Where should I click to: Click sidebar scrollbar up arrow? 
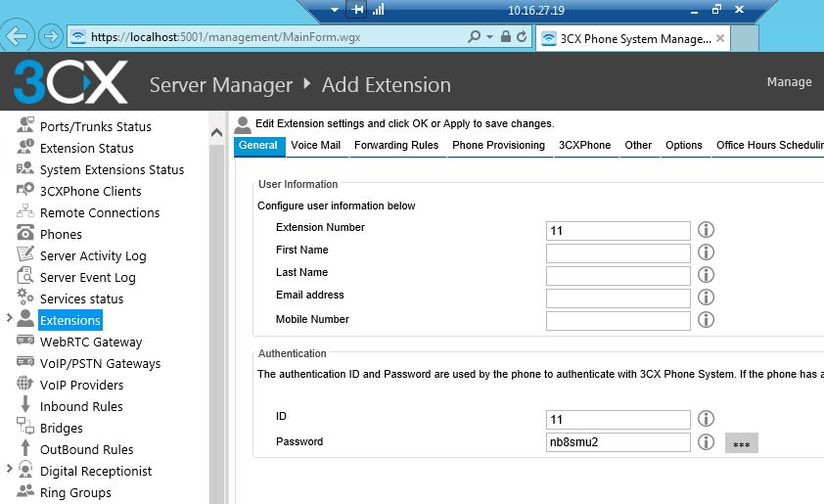(x=216, y=132)
